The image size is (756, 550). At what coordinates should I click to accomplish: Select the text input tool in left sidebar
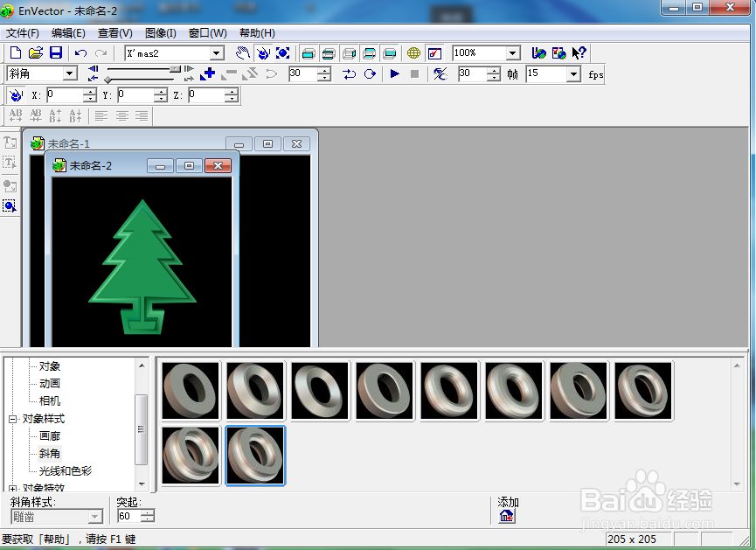[10, 143]
